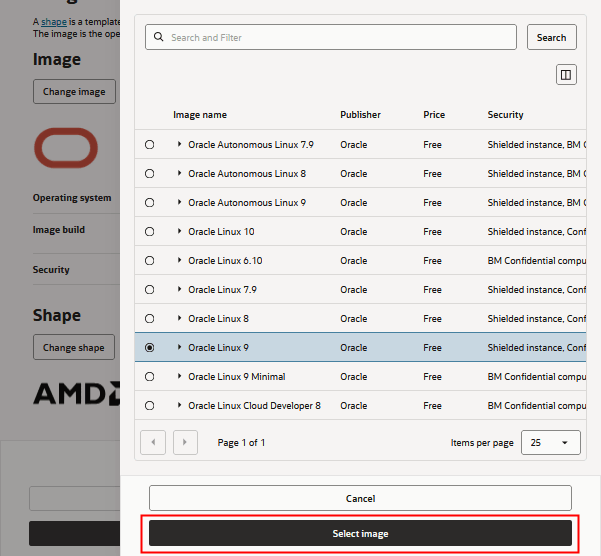This screenshot has height=556, width=601.
Task: Select Oracle Linux 8 radio button
Action: tap(149, 318)
